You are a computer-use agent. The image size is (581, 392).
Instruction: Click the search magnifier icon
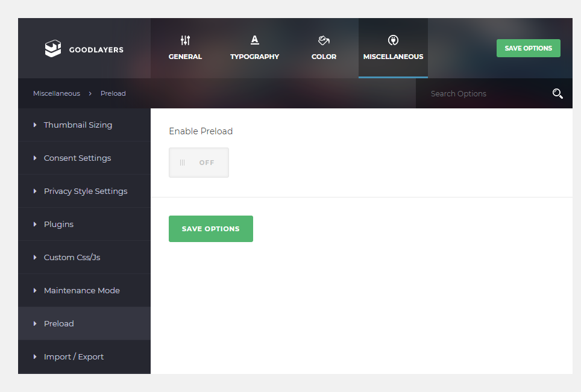(x=557, y=94)
